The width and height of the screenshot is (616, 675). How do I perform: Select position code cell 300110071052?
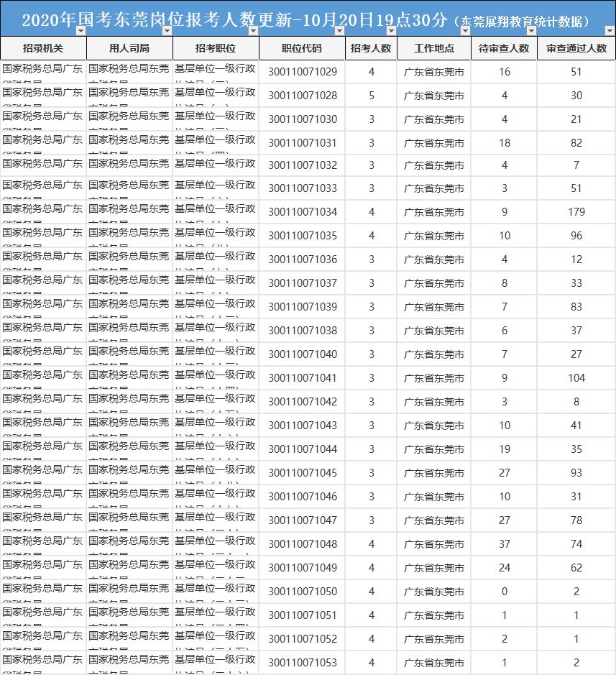(x=302, y=638)
